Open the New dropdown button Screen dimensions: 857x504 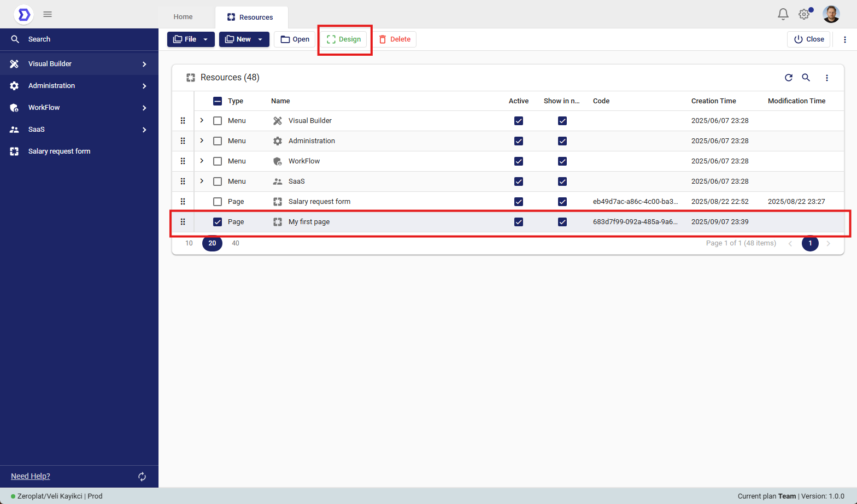point(244,39)
